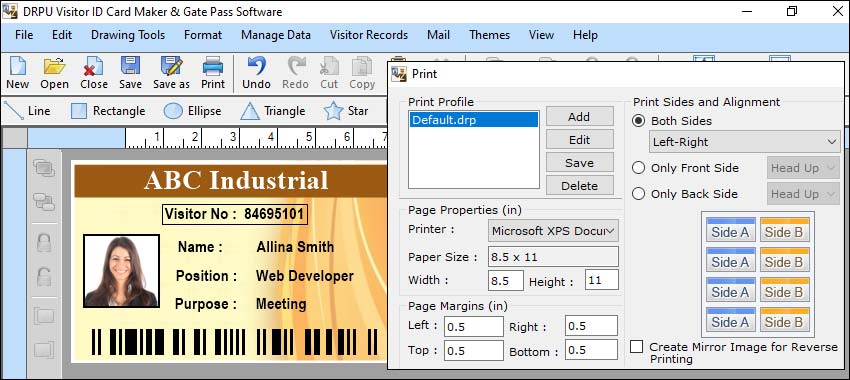
Task: Open the Head Up dropdown for Back Side
Action: click(803, 194)
